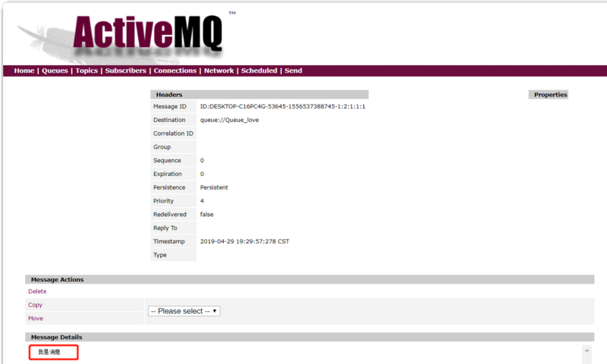Open the Subscribers page
The height and width of the screenshot is (364, 607).
[125, 71]
